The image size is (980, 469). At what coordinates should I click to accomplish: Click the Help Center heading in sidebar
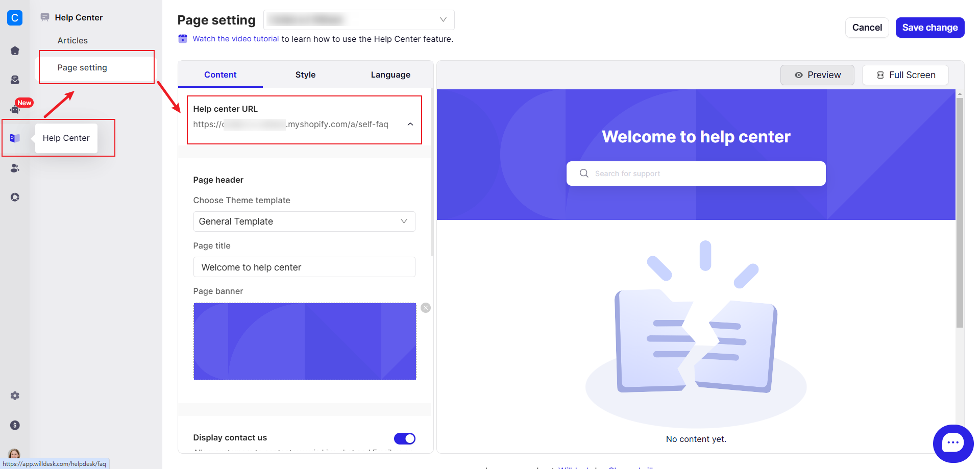click(79, 17)
